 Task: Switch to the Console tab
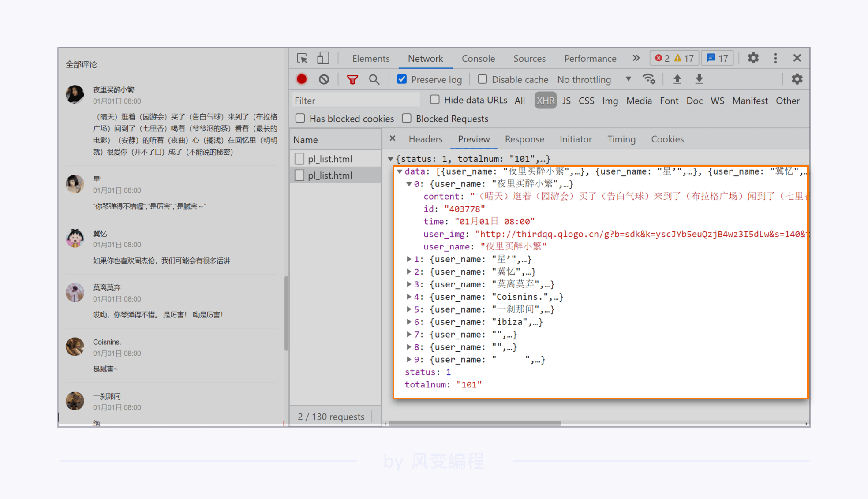coord(478,59)
